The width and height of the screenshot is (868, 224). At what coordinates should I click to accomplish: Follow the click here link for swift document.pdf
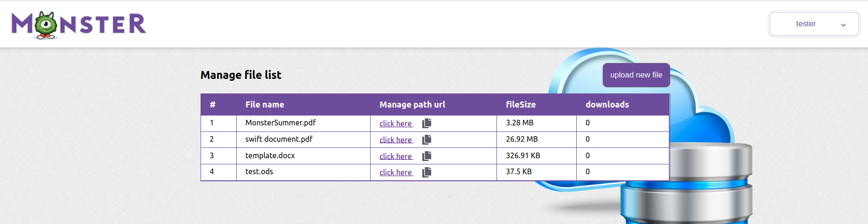tap(395, 140)
